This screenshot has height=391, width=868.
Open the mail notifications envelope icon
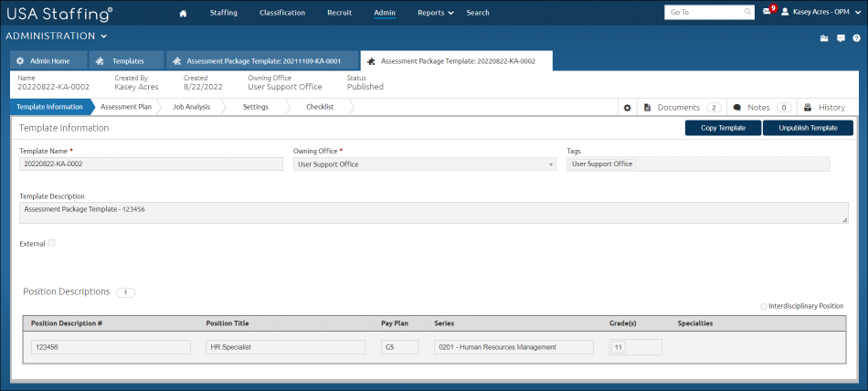tap(767, 12)
